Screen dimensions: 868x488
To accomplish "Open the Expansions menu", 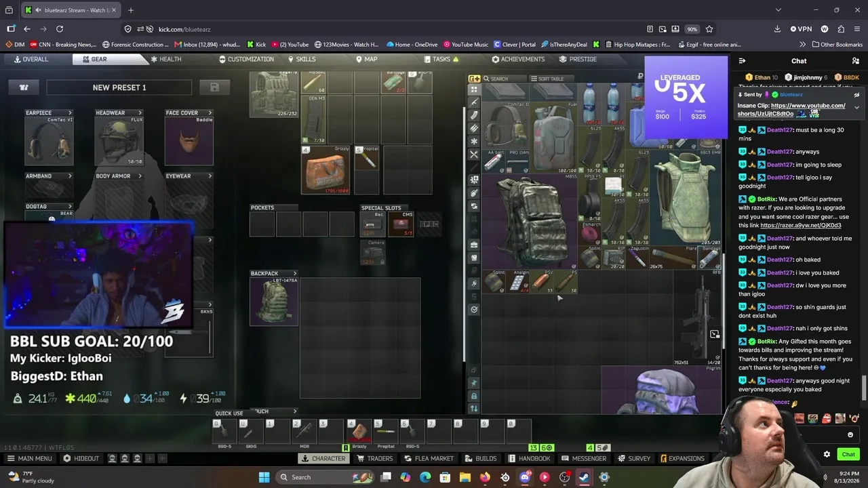I will coord(682,458).
